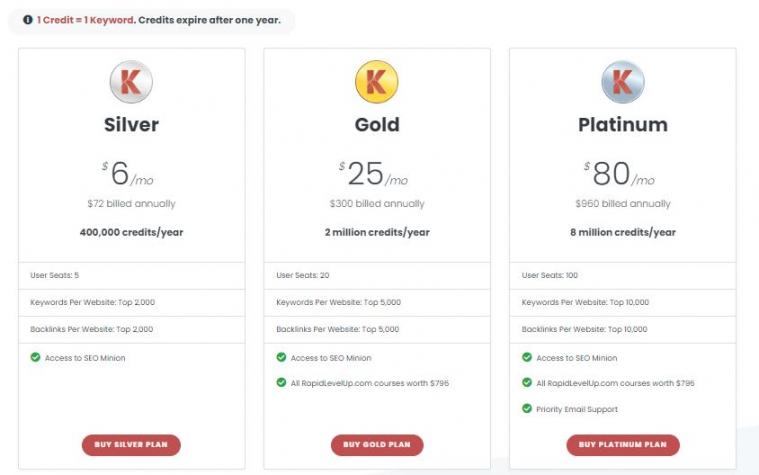The width and height of the screenshot is (759, 475).
Task: Click the Silver plan K coin icon
Action: tap(131, 81)
